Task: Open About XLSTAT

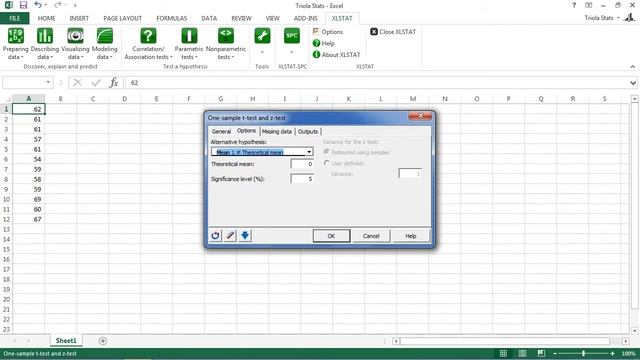Action: (336, 55)
